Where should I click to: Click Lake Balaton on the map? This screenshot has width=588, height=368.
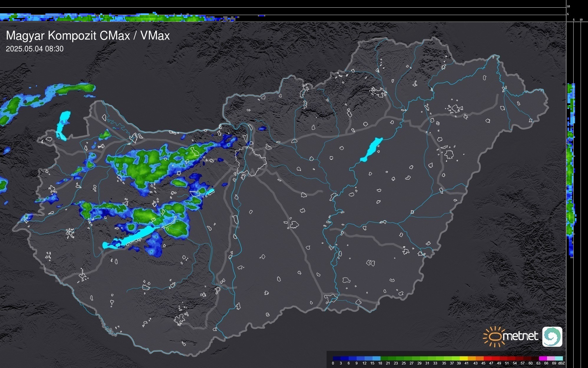click(x=139, y=236)
